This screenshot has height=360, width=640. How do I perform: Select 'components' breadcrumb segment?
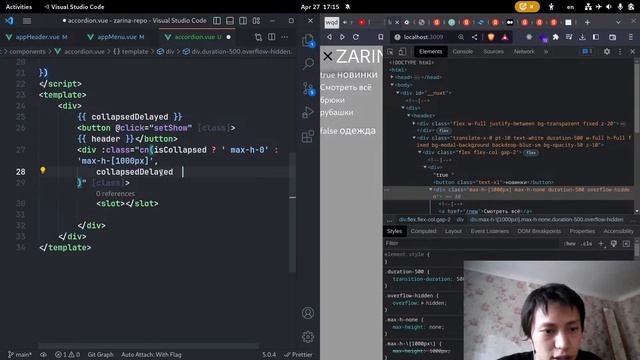pyautogui.click(x=27, y=51)
